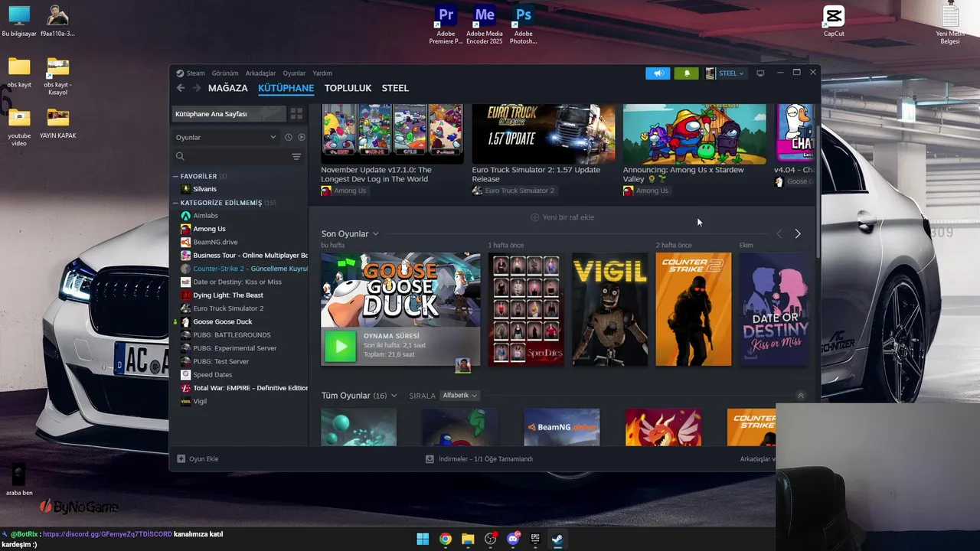Image resolution: width=980 pixels, height=551 pixels.
Task: Open the STEEL account dropdown
Action: [x=725, y=73]
